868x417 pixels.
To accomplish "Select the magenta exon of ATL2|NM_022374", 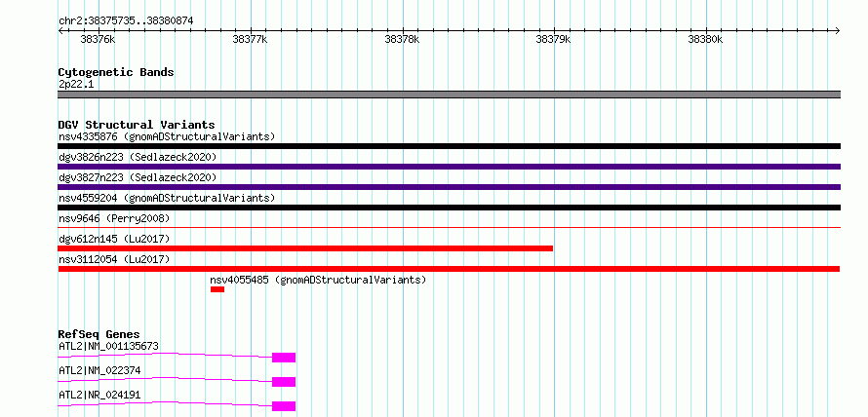I will (x=284, y=382).
